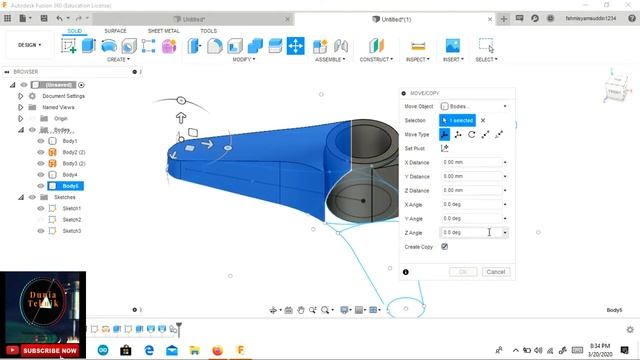Screen dimensions: 640x360
Task: Expand the Origin node
Action: [x=20, y=118]
